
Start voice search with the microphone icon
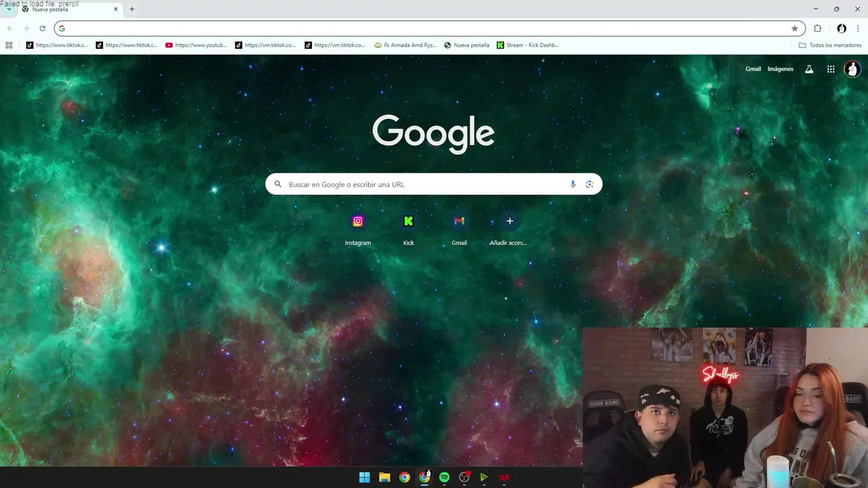pyautogui.click(x=573, y=184)
